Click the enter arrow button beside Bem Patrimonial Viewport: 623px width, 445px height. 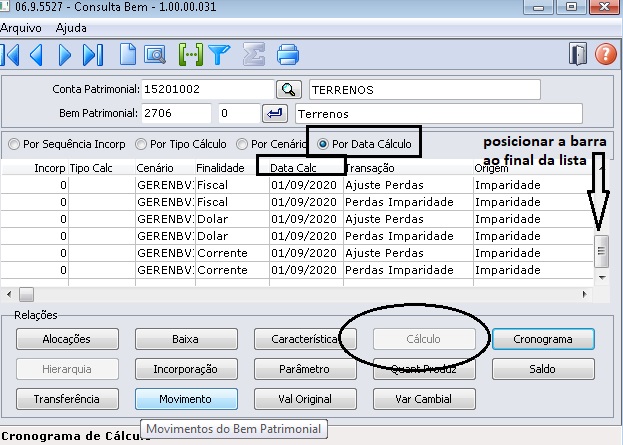point(275,114)
